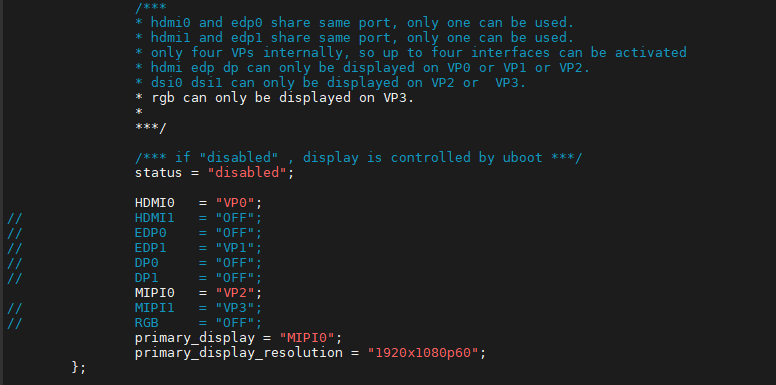Viewport: 776px width, 385px height.
Task: Click the comment slashes before DP0
Action: click(x=15, y=263)
